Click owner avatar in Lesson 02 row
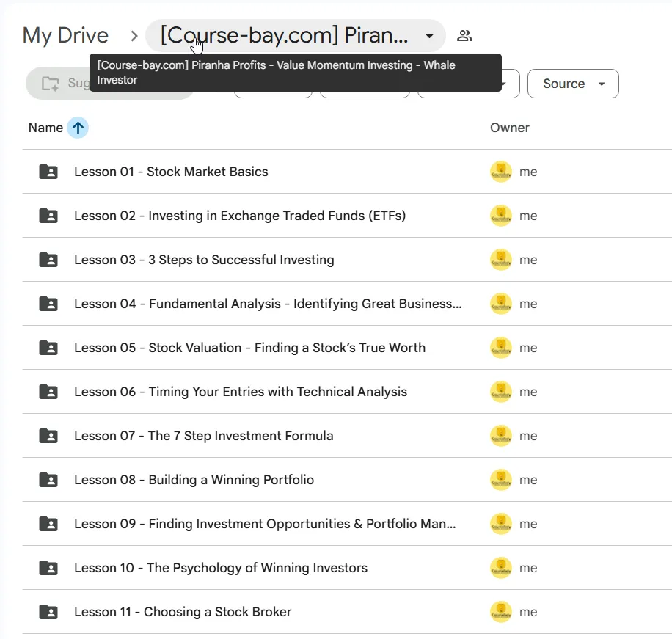The width and height of the screenshot is (672, 639). [501, 216]
